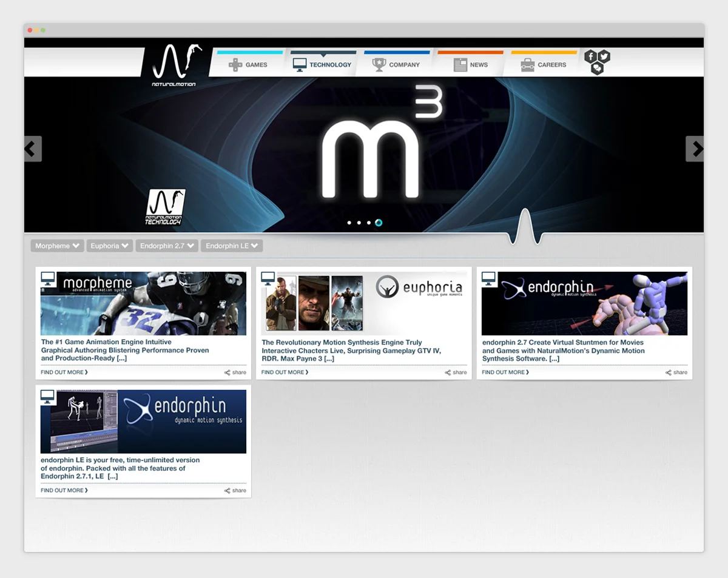Go to next slide with right arrow
728x578 pixels.
pyautogui.click(x=695, y=149)
